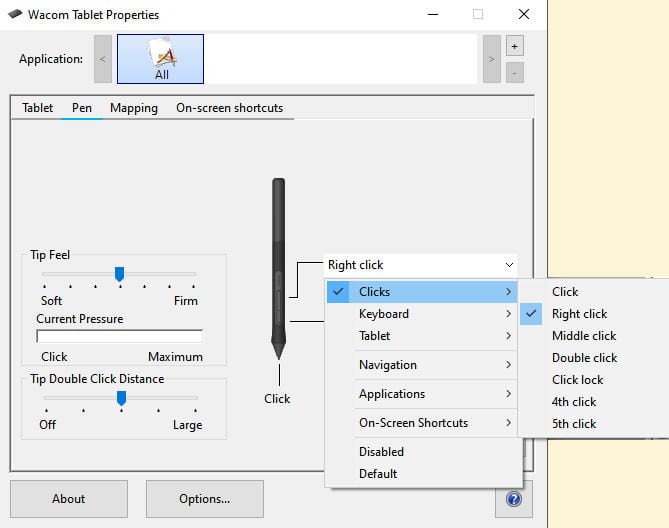The image size is (669, 528).
Task: Switch to the Pen tab
Action: tap(82, 108)
